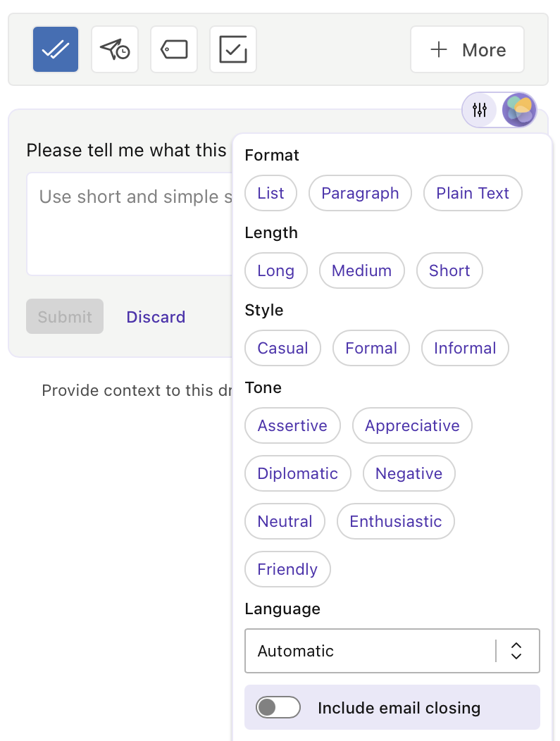Image resolution: width=560 pixels, height=741 pixels.
Task: Expand the Automatic language dropdown
Action: pos(392,651)
